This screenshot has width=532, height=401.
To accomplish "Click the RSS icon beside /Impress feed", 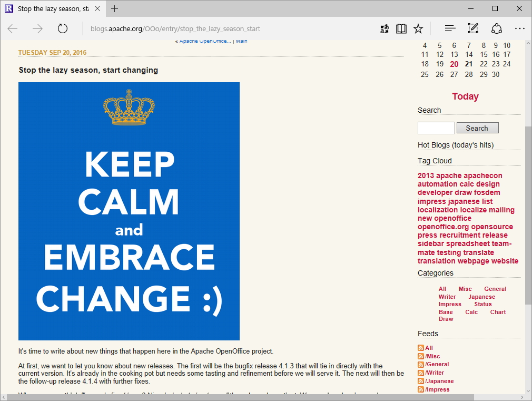I will pyautogui.click(x=421, y=389).
